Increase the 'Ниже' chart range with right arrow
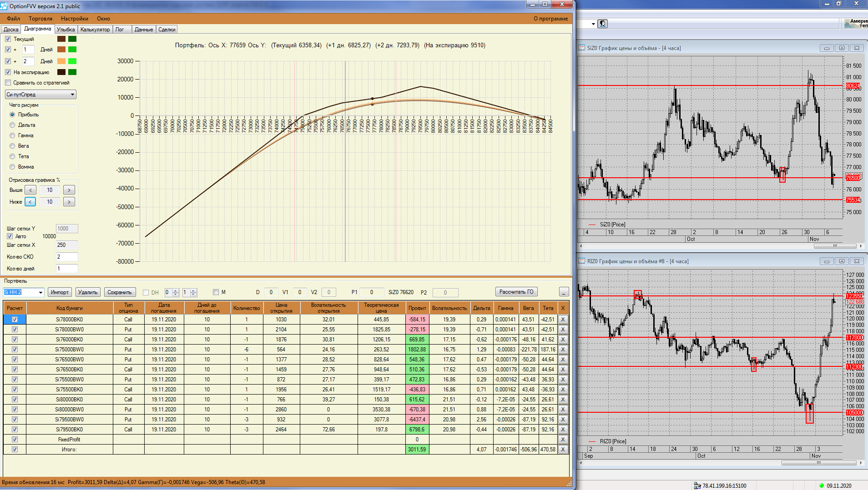The width and height of the screenshot is (868, 490). coord(69,202)
